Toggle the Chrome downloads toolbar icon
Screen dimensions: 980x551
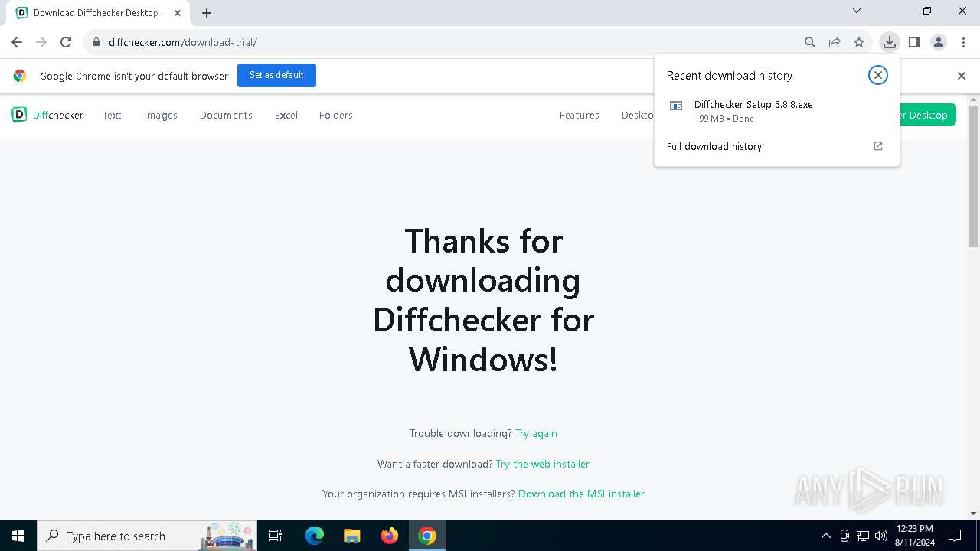pyautogui.click(x=889, y=42)
